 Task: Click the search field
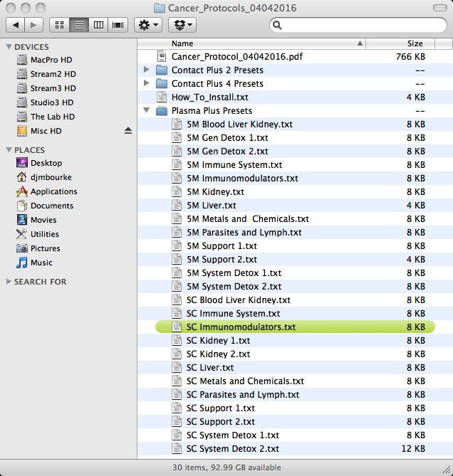click(x=358, y=25)
